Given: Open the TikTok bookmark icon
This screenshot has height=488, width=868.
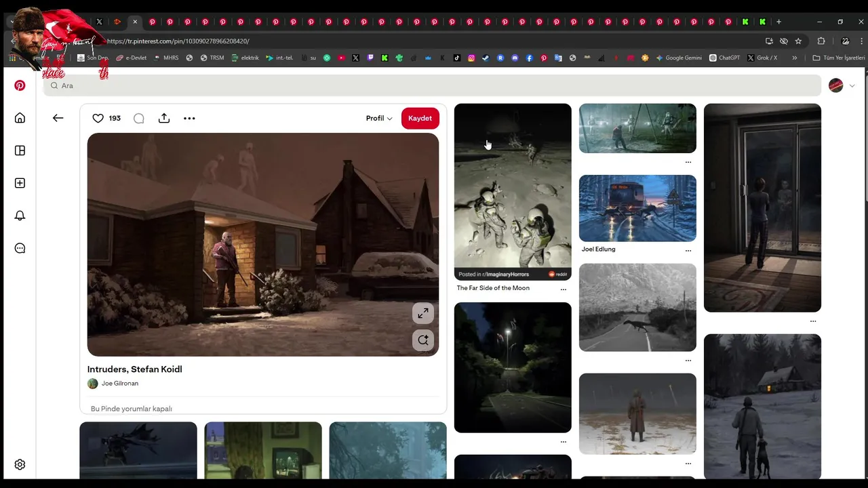Looking at the screenshot, I should [457, 58].
